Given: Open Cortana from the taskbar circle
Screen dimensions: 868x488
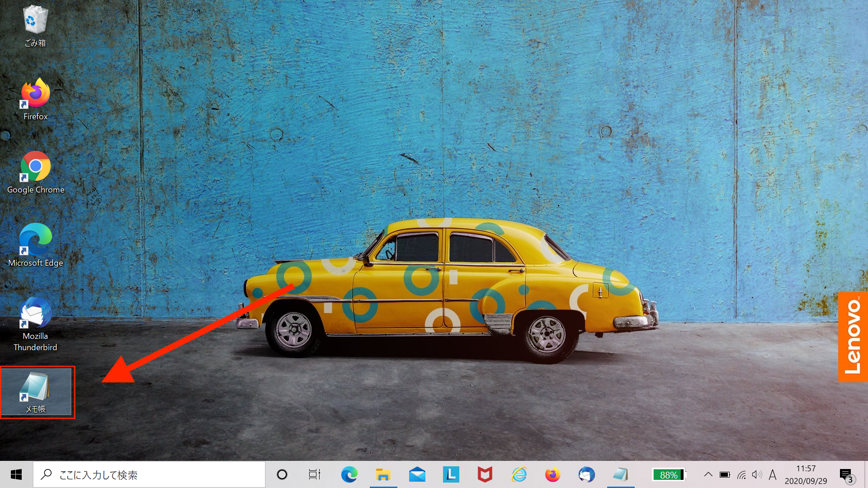Looking at the screenshot, I should tap(282, 474).
